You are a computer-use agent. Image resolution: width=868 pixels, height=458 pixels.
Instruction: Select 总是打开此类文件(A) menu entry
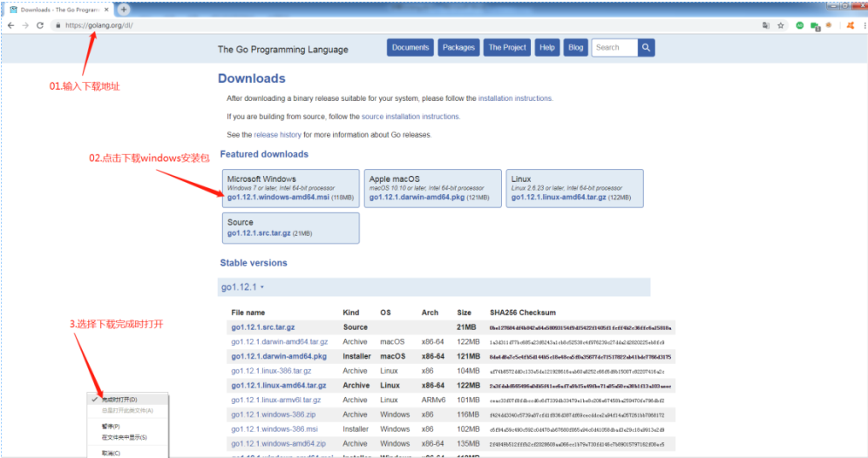(x=128, y=411)
